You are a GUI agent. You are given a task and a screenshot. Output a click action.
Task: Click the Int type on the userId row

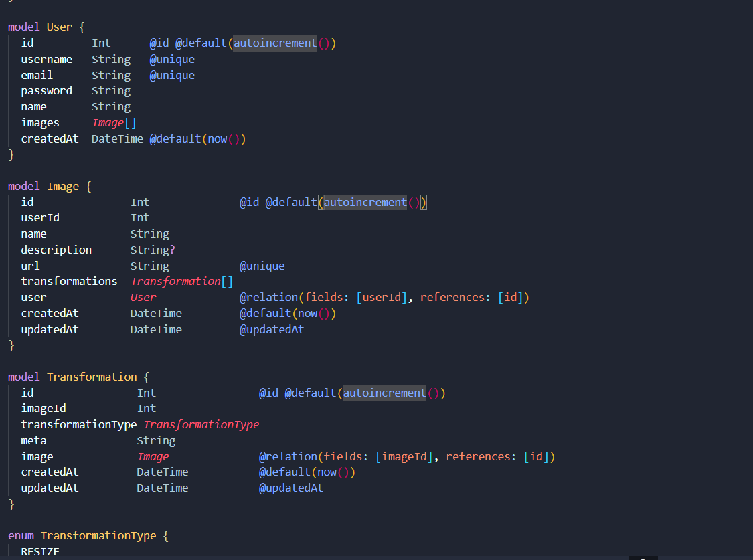tap(141, 218)
